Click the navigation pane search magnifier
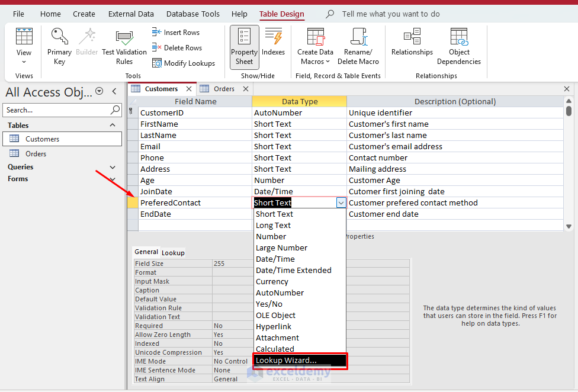 (115, 110)
